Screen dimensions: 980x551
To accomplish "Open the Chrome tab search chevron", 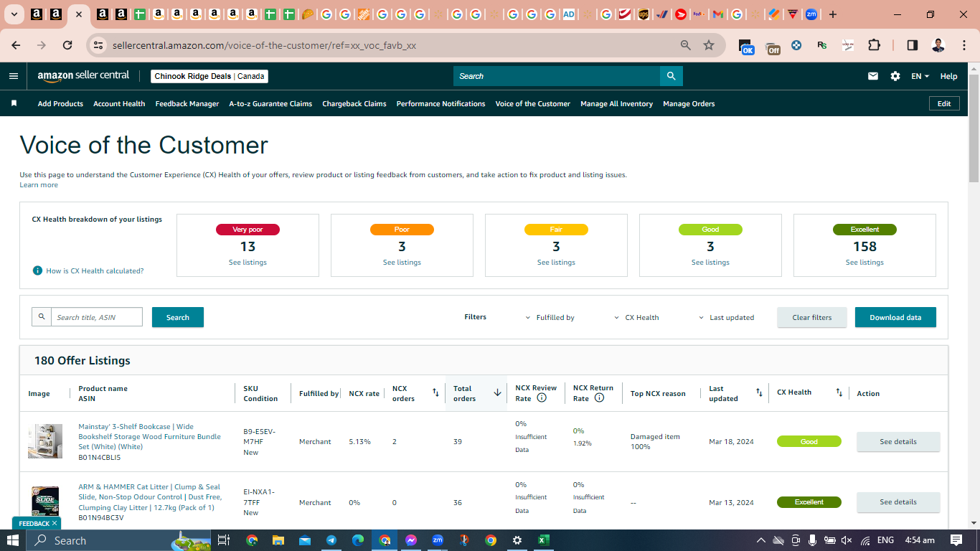I will click(x=14, y=14).
